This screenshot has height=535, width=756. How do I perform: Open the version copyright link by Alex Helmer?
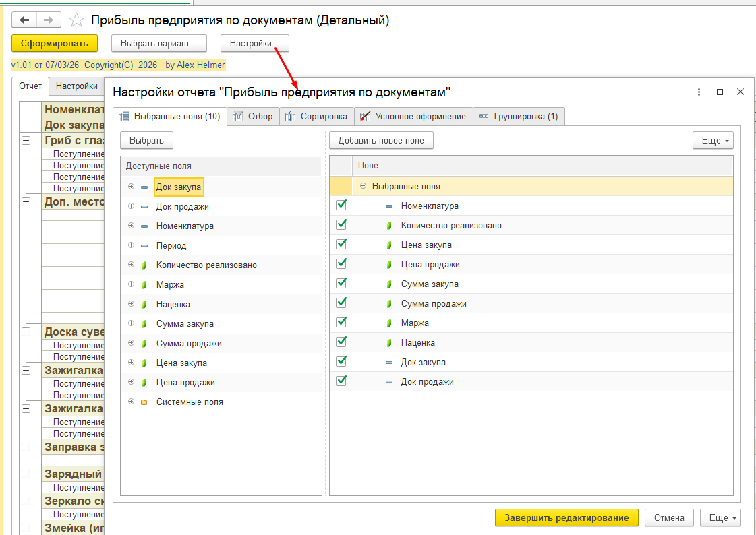pyautogui.click(x=118, y=65)
